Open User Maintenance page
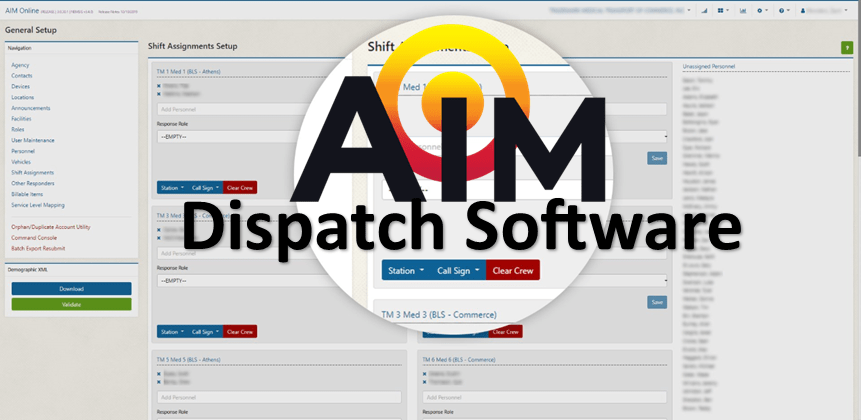 (x=33, y=141)
